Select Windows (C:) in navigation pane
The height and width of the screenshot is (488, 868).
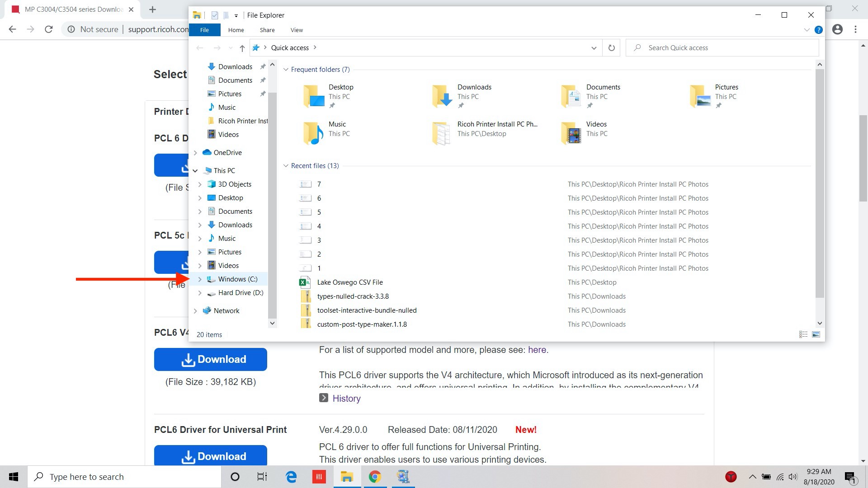237,279
